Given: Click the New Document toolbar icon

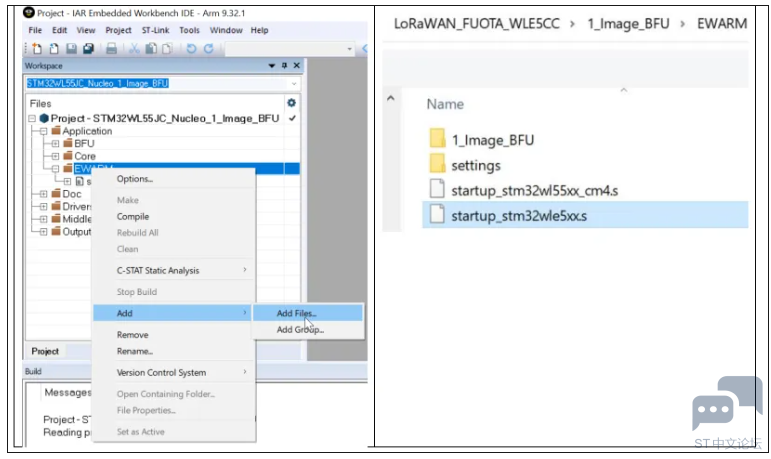Looking at the screenshot, I should point(37,48).
